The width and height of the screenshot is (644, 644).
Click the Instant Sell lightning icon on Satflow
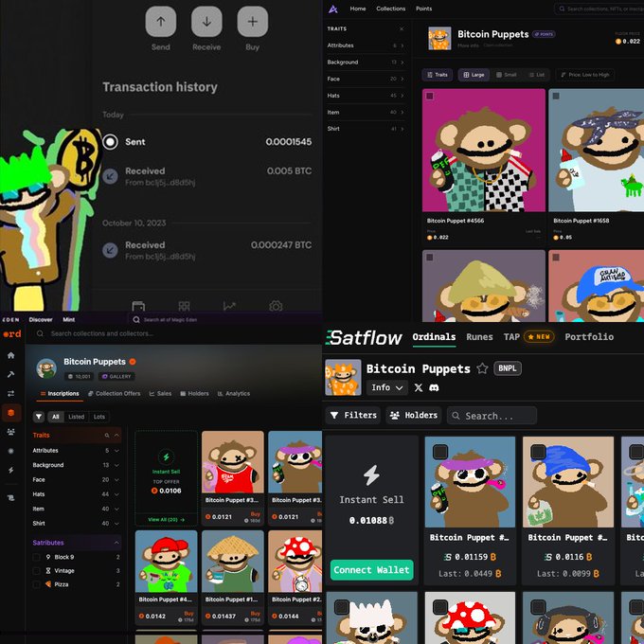(371, 475)
